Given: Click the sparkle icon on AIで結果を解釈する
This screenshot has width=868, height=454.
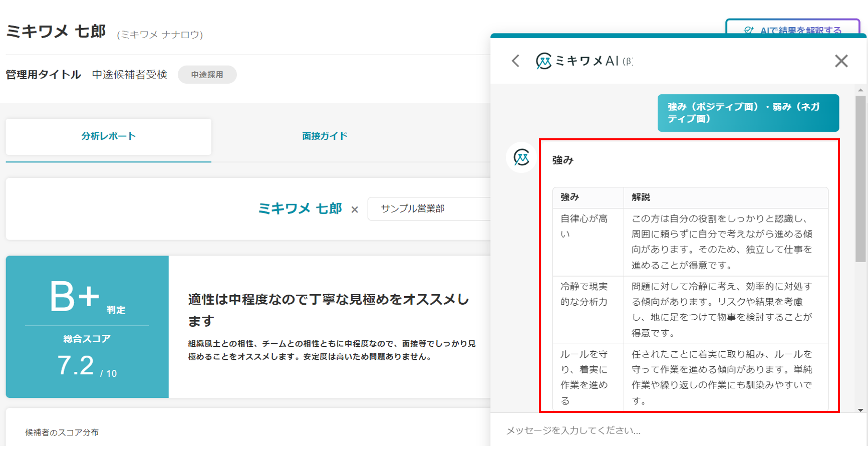Looking at the screenshot, I should coord(748,30).
